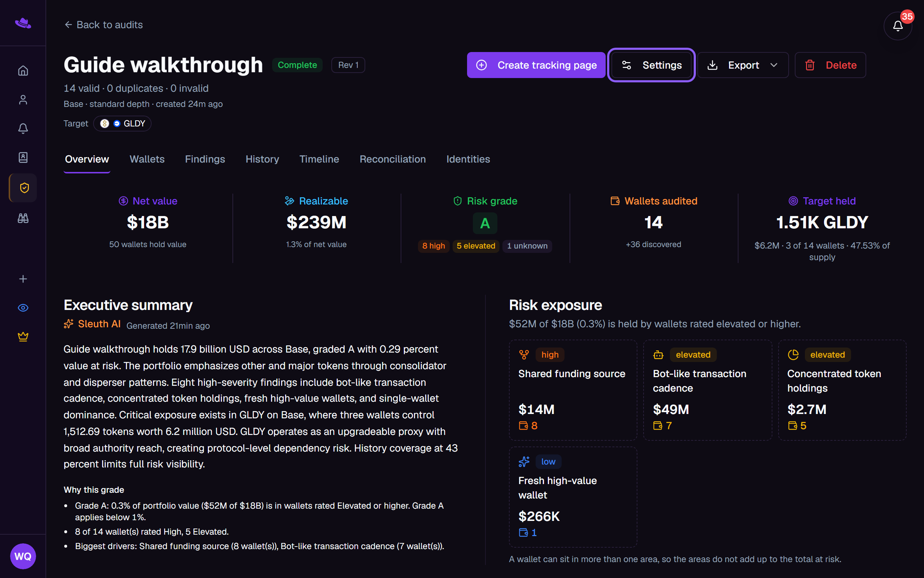Open notifications bell with 35 badge
The width and height of the screenshot is (924, 578).
(x=898, y=26)
